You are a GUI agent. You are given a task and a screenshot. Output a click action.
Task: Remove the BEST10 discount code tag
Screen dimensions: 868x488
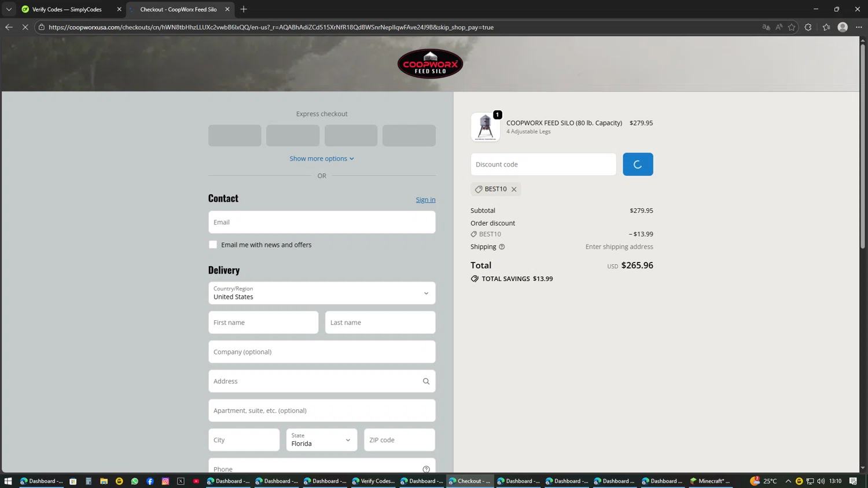point(514,189)
